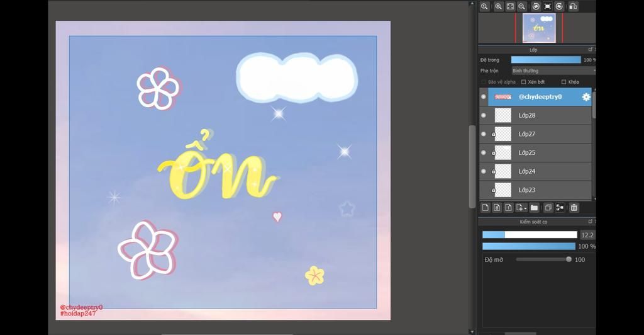Click lock icon on layer Lớp25

[x=494, y=153]
